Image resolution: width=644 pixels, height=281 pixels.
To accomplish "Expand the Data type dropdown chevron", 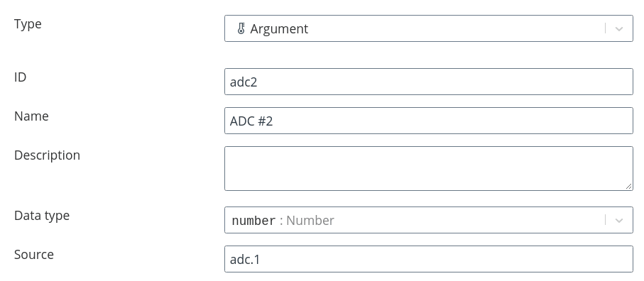I will point(619,220).
